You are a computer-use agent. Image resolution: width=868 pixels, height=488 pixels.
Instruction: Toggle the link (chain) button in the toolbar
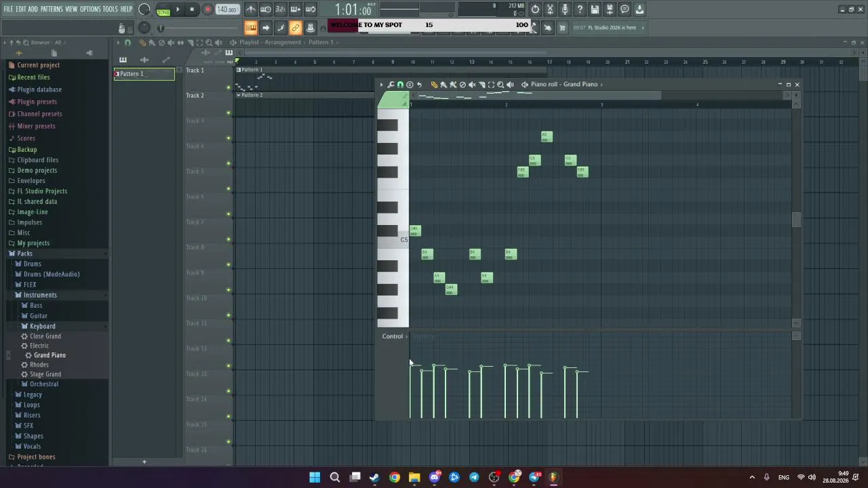[296, 28]
